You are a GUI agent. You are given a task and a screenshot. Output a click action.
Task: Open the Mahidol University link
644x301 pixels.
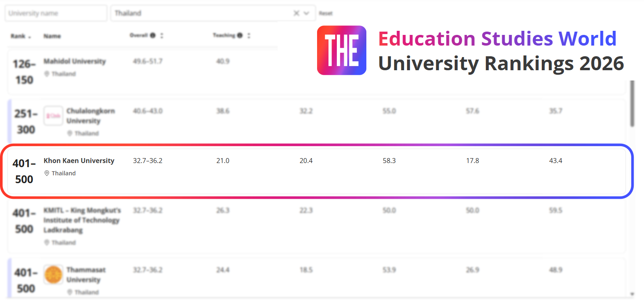click(74, 61)
